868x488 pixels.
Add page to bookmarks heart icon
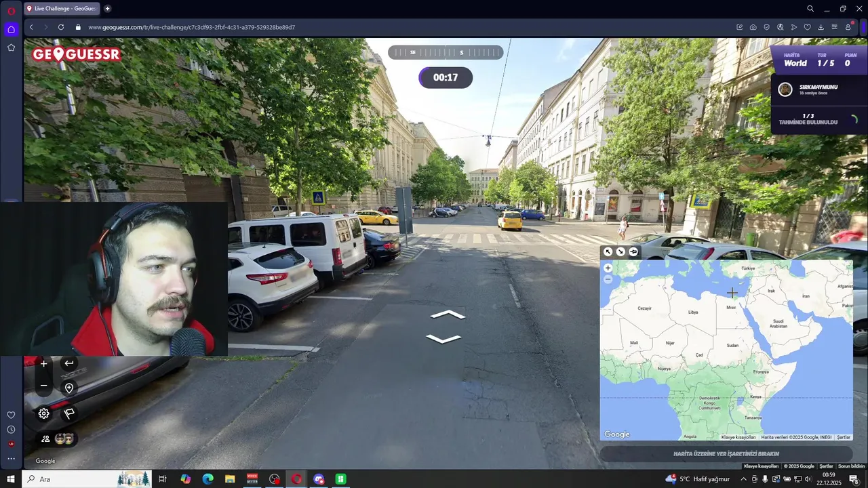click(807, 27)
